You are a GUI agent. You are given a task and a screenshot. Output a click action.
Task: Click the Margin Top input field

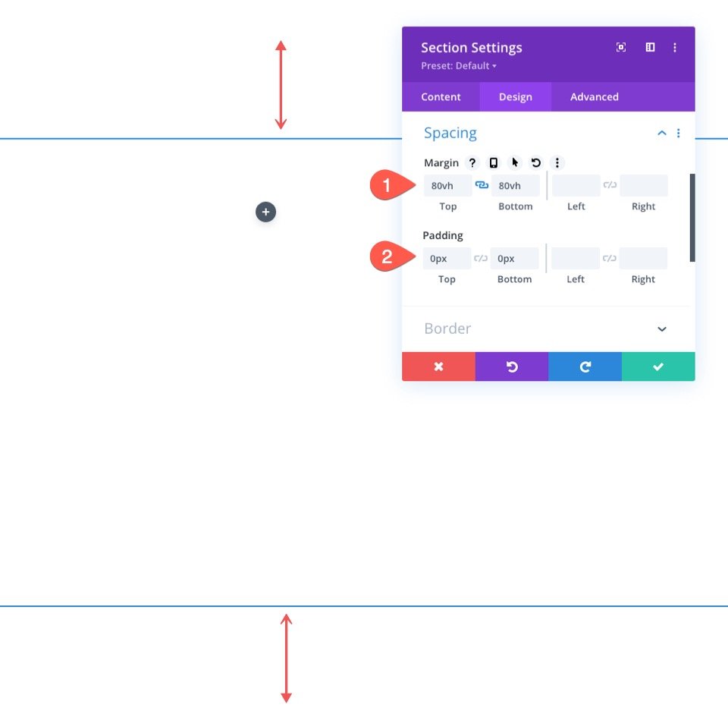click(x=448, y=185)
